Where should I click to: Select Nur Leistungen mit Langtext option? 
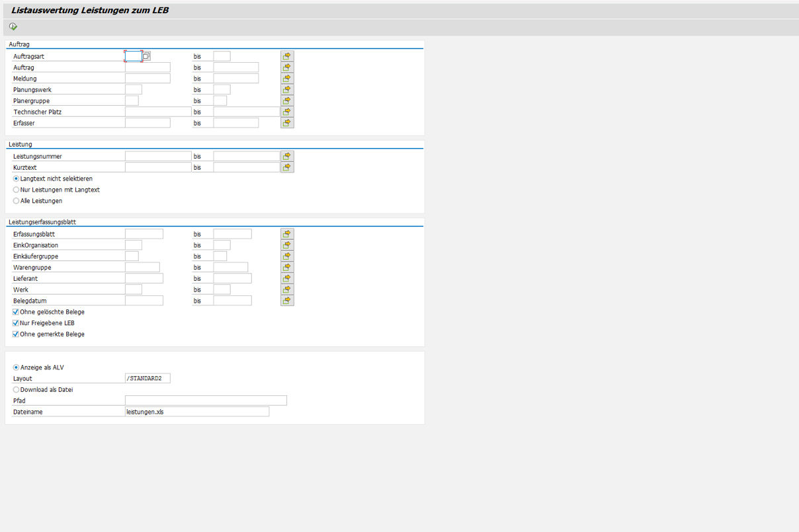[17, 190]
